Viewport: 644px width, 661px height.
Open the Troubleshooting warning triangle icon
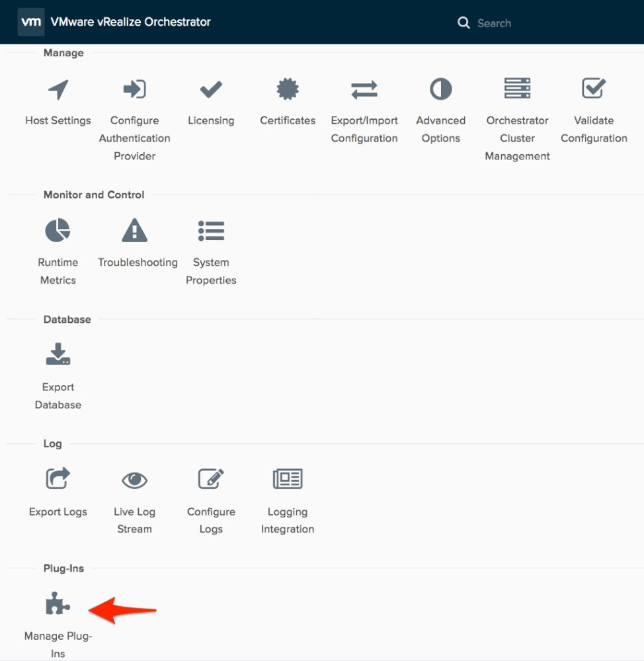[x=134, y=230]
